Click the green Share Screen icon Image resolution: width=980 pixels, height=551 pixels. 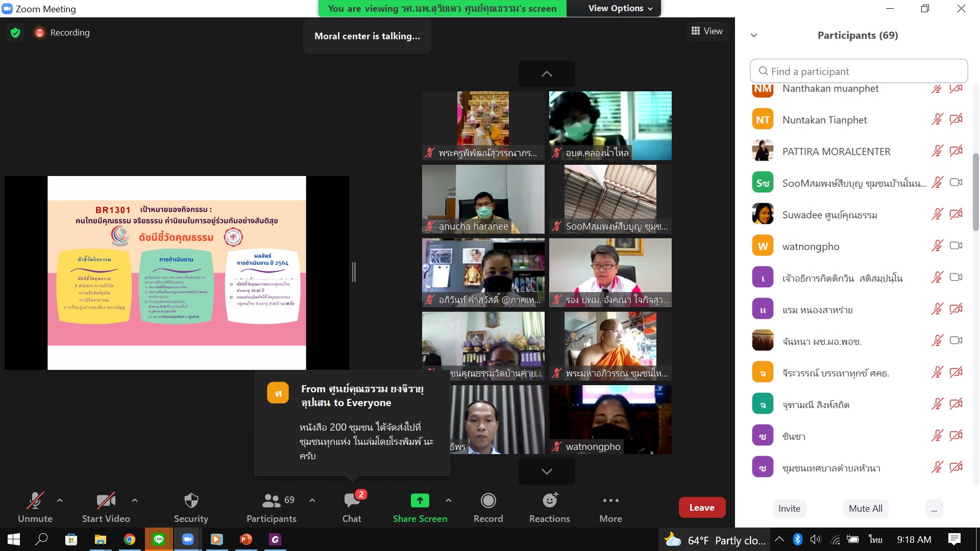[x=420, y=500]
